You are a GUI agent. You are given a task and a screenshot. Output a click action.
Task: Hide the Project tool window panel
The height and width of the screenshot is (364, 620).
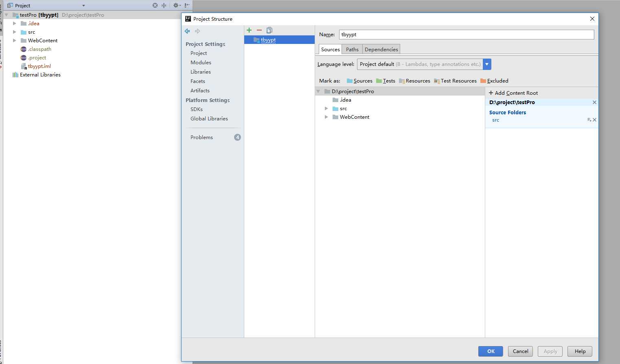(187, 5)
